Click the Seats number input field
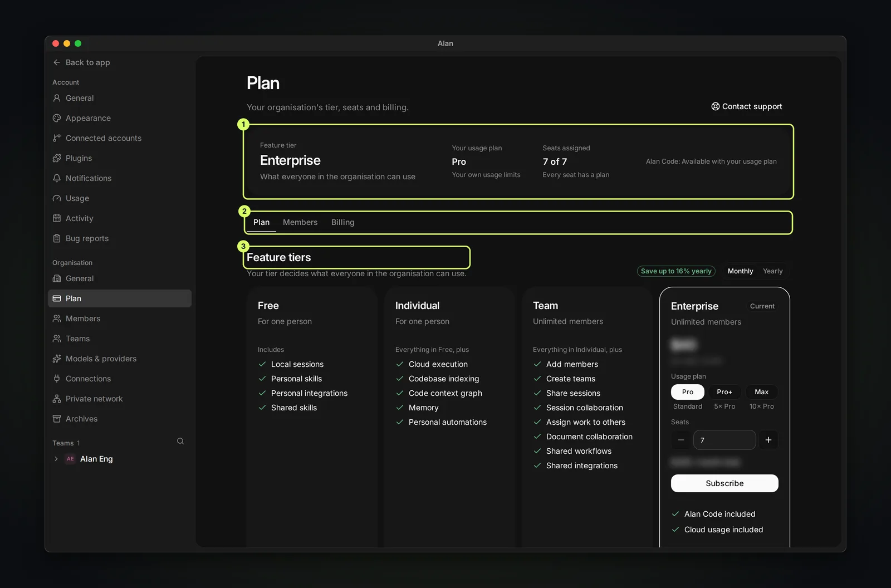 click(x=724, y=440)
